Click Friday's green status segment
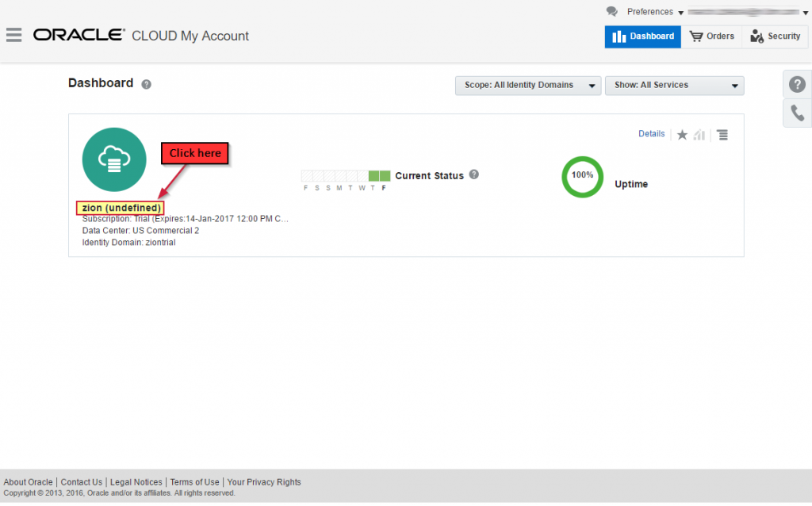812x506 pixels. pos(385,175)
